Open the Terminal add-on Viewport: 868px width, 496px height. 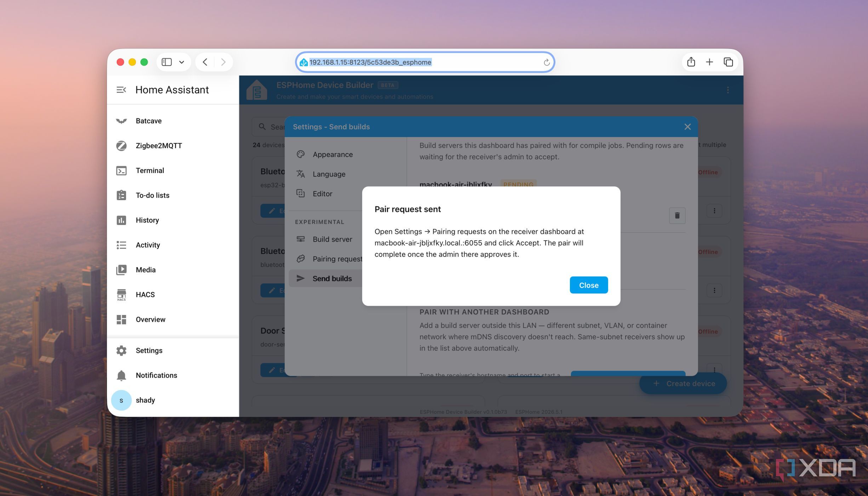(173, 170)
